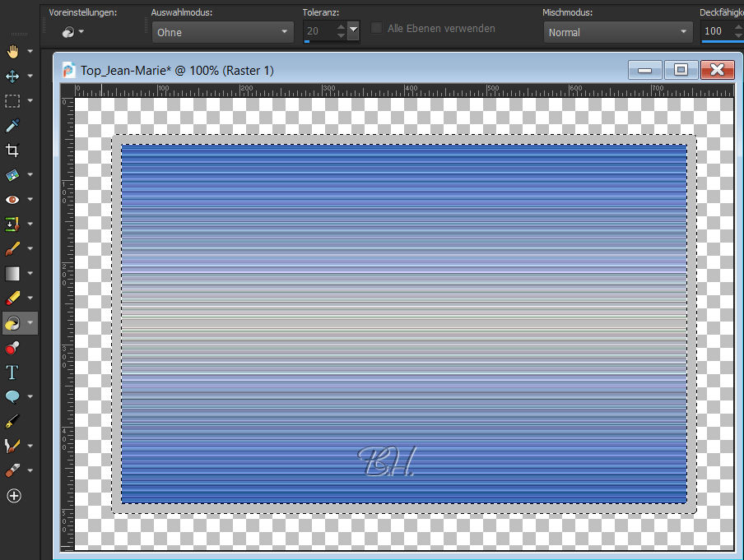Choose the speech bubble Preset Shape tool

[x=12, y=396]
